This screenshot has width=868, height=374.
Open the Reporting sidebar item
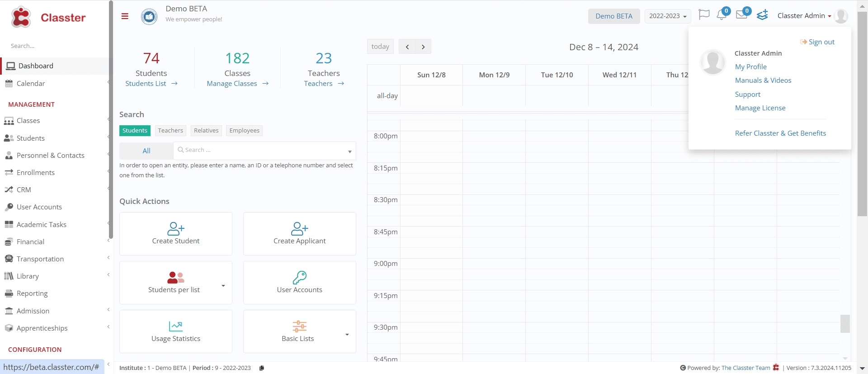[x=54, y=294]
